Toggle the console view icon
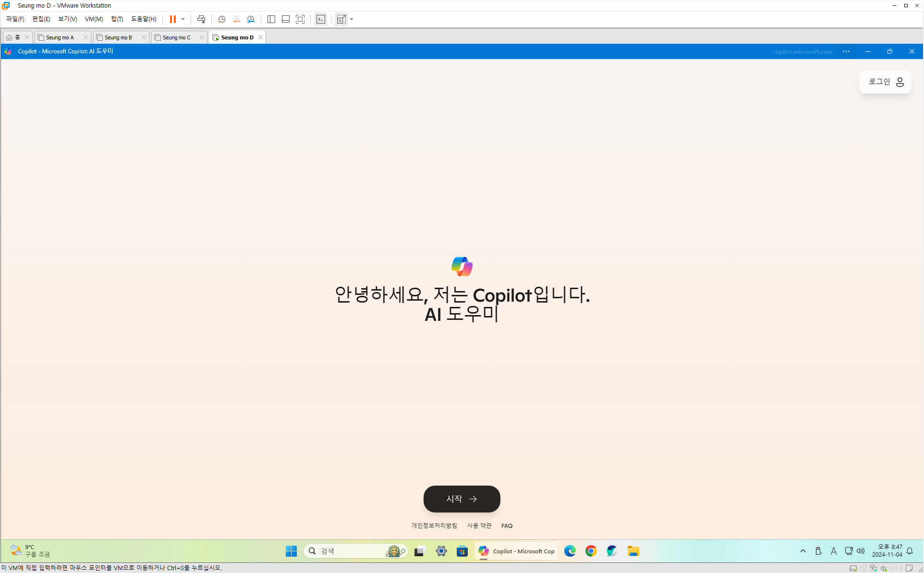924x573 pixels. click(x=321, y=19)
